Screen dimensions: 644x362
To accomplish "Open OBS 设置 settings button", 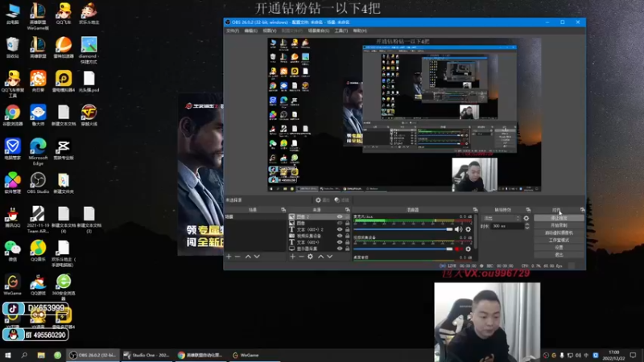I will (x=559, y=248).
